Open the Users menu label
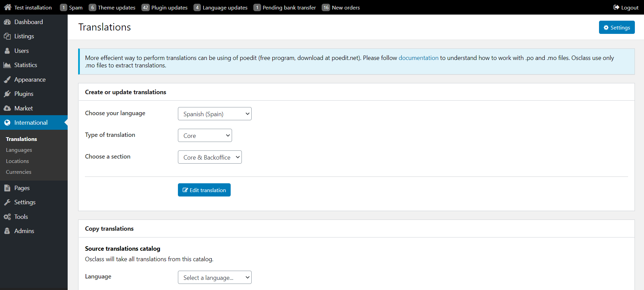 point(21,51)
